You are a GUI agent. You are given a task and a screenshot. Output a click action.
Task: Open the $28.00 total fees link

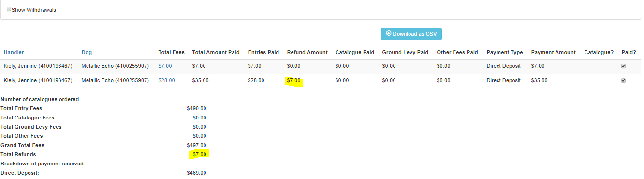tap(166, 80)
